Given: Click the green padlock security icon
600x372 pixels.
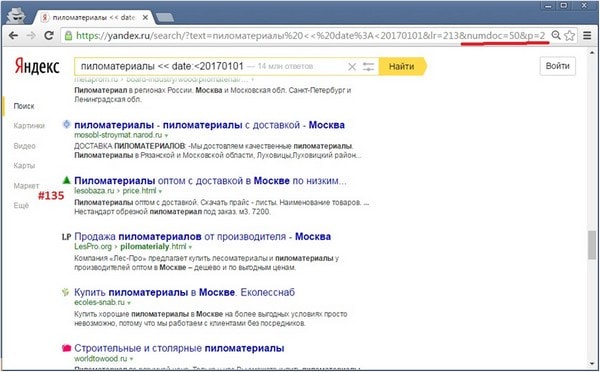Looking at the screenshot, I should 68,36.
